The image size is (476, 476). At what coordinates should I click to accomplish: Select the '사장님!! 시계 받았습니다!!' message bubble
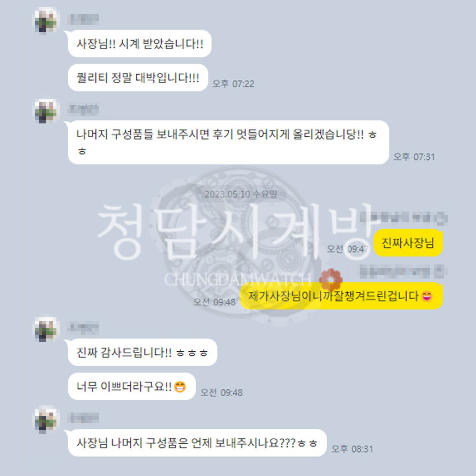[140, 44]
